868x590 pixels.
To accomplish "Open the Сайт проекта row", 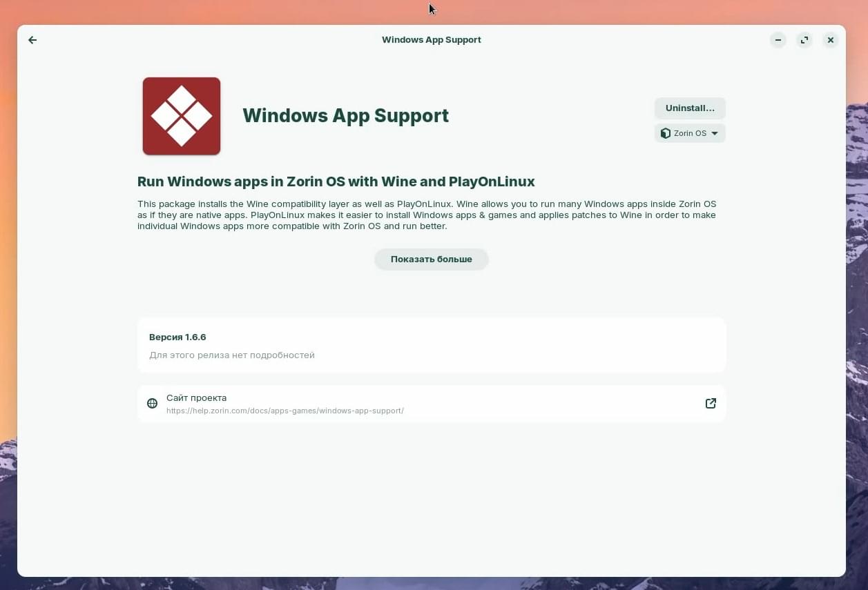I will tap(432, 404).
